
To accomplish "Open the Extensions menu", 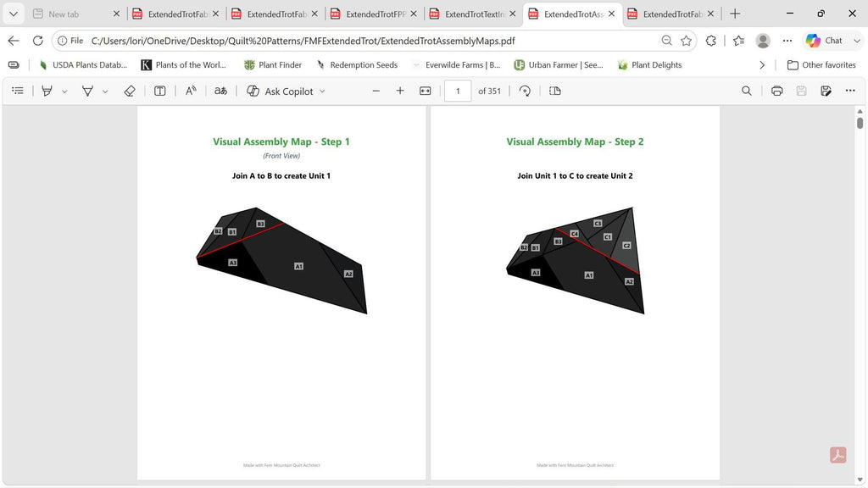I will 711,41.
